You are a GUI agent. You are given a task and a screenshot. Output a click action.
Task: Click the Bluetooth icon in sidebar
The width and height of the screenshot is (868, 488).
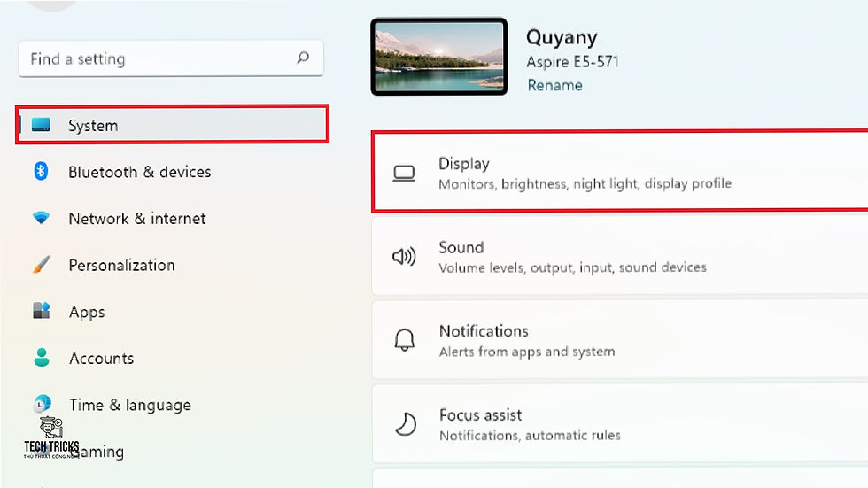coord(41,171)
